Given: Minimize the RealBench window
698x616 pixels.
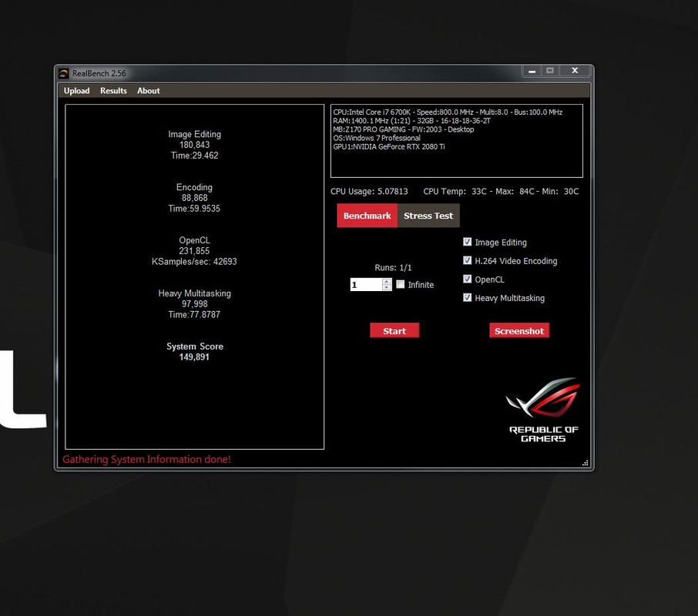Looking at the screenshot, I should 532,71.
